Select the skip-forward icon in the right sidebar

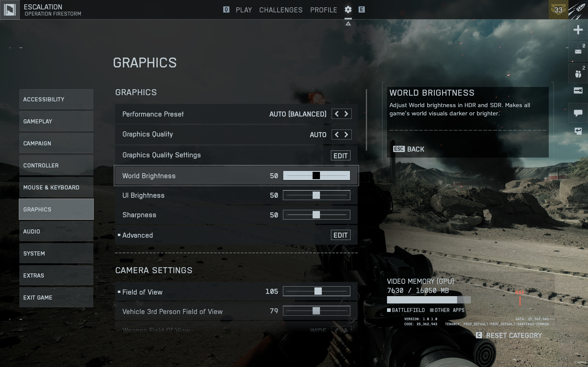click(x=578, y=91)
